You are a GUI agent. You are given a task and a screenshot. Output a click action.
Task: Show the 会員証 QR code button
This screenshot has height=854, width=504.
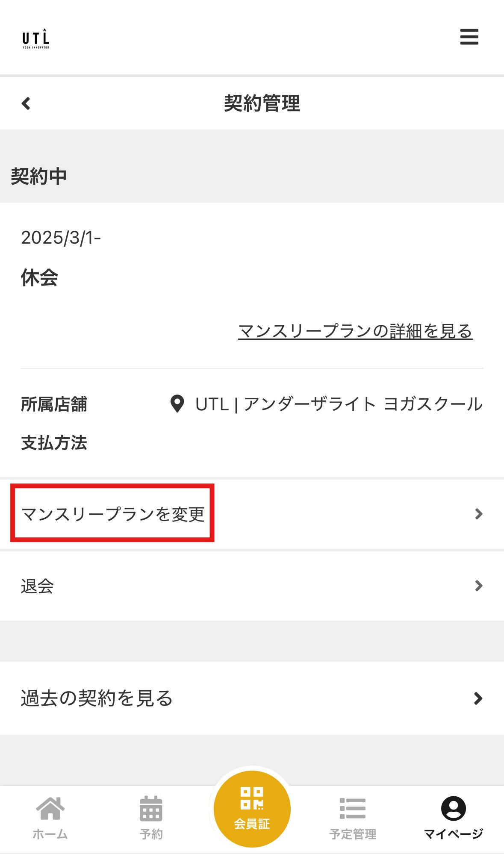click(x=252, y=808)
